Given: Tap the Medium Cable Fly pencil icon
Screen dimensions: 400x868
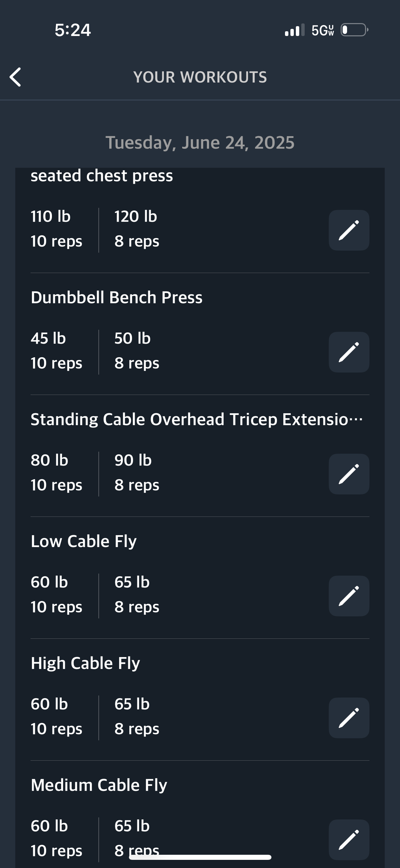Looking at the screenshot, I should click(349, 840).
